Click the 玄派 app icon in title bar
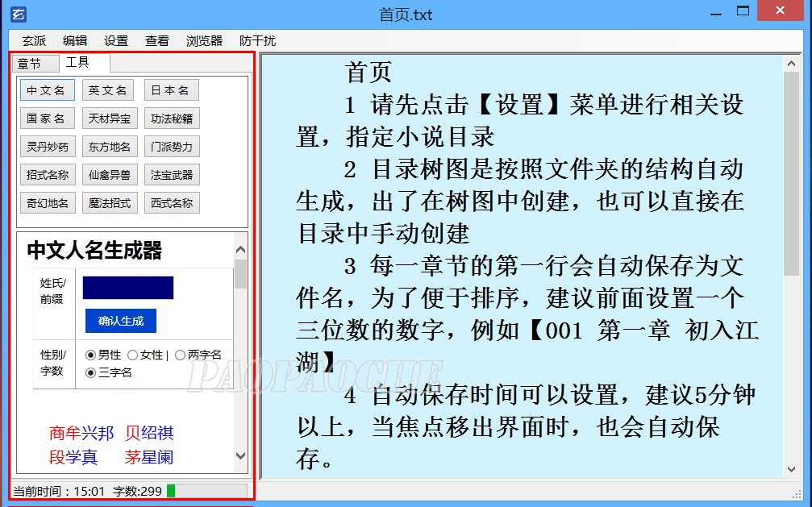The height and width of the screenshot is (507, 812). coord(18,14)
